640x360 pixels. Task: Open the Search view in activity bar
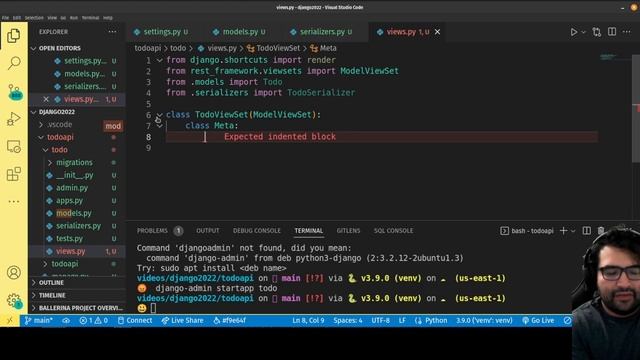pyautogui.click(x=13, y=63)
